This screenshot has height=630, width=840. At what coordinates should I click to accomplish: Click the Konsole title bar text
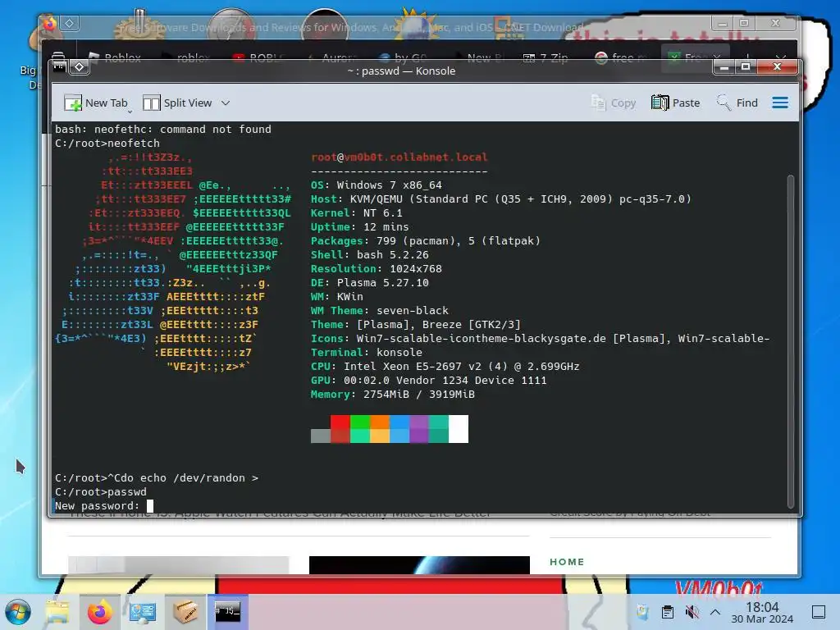pos(401,71)
